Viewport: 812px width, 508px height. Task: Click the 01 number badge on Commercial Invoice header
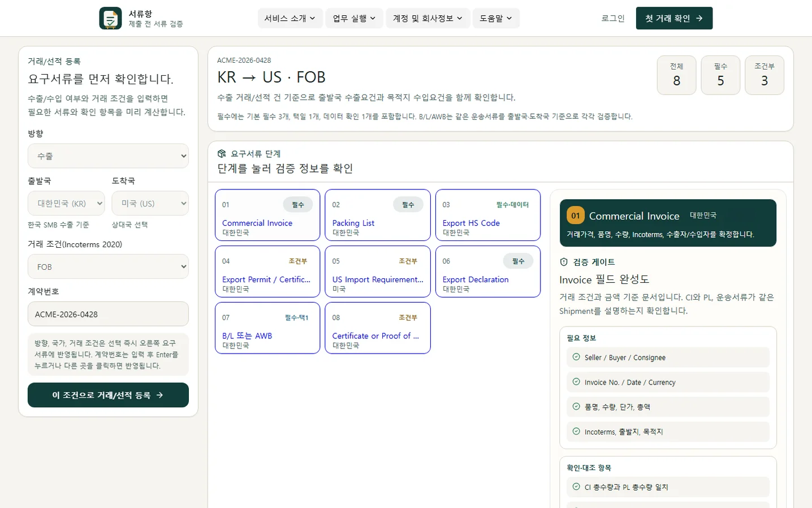(x=576, y=216)
